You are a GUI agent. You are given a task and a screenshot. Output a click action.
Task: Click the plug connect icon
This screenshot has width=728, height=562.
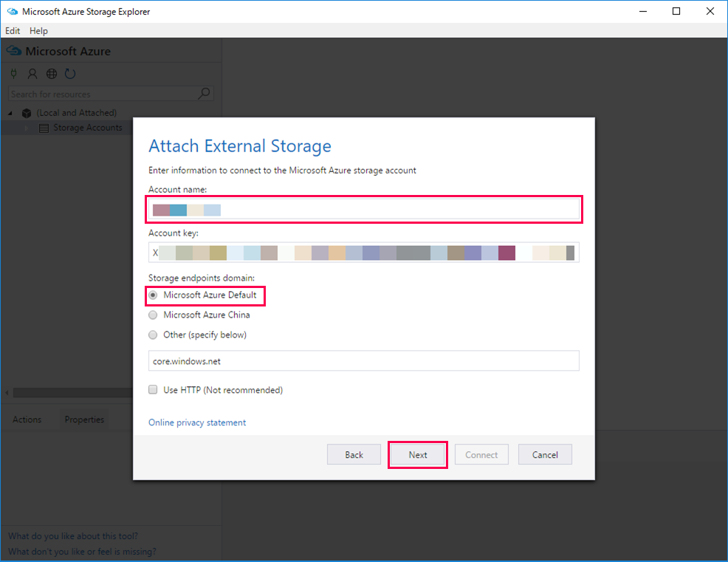(x=13, y=74)
